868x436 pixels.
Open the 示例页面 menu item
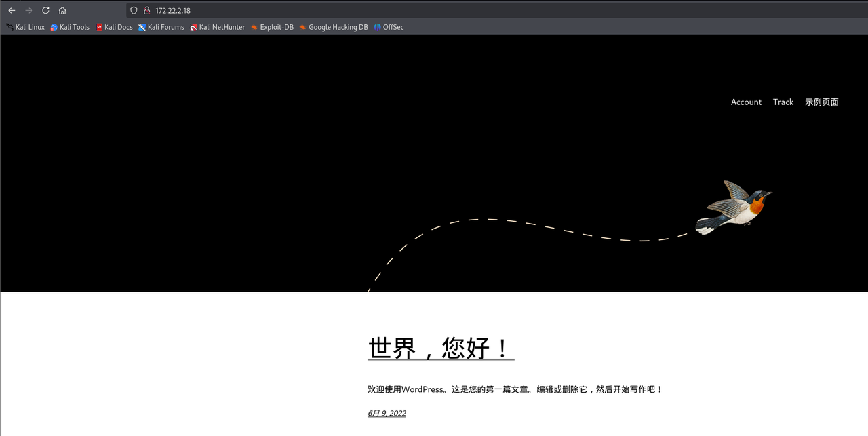(x=822, y=102)
